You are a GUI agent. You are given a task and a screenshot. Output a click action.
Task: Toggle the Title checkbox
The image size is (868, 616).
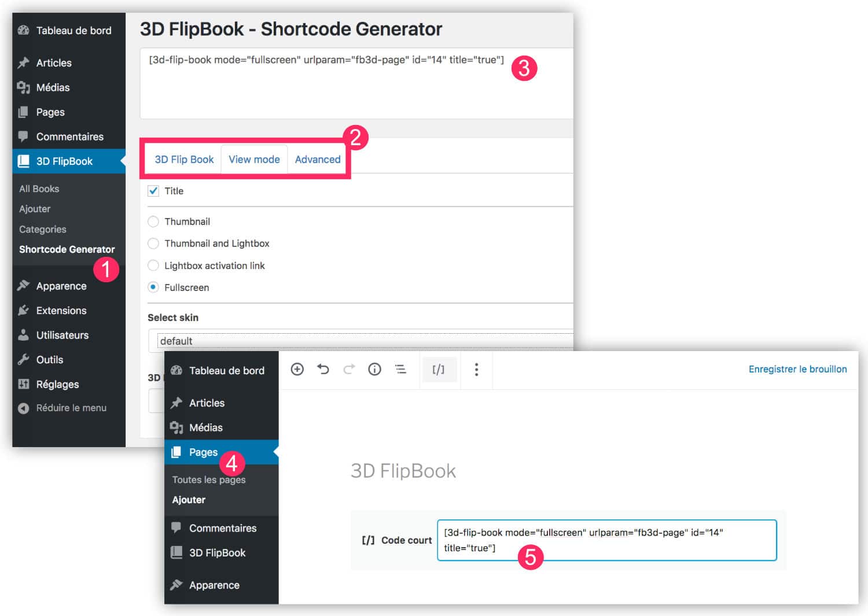[153, 191]
